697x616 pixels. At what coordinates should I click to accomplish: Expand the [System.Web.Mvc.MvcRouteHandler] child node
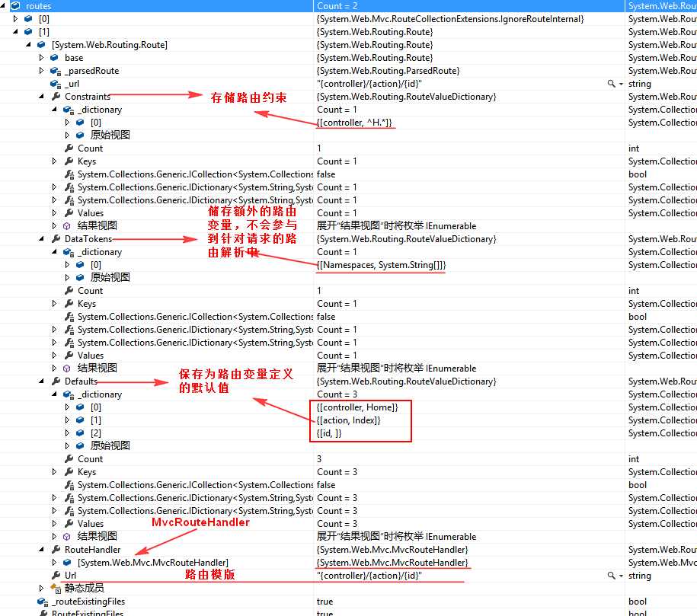click(x=54, y=562)
